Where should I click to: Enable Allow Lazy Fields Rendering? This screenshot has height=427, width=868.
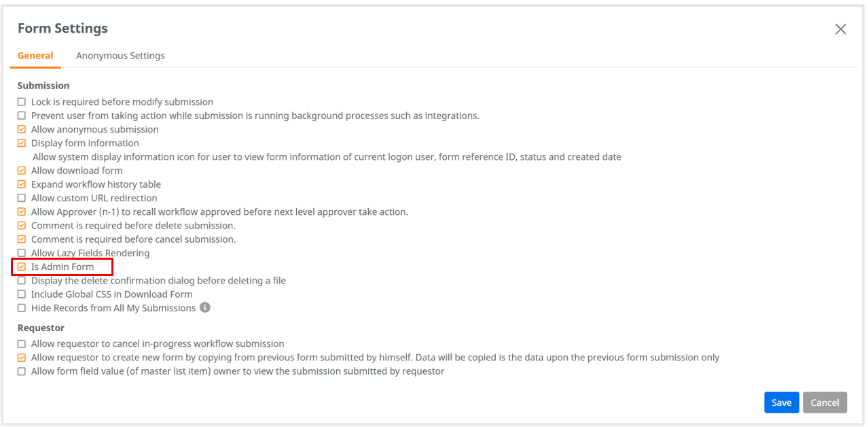point(21,252)
